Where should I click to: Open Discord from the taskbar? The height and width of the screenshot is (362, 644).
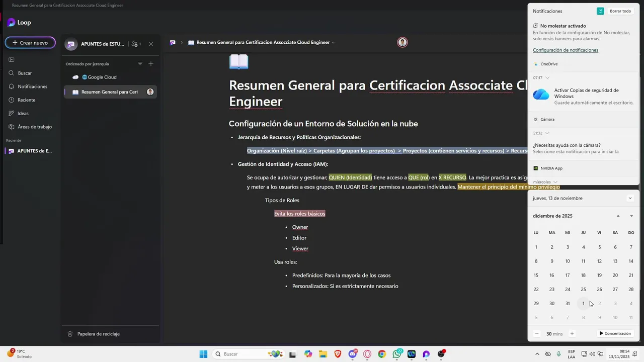[x=353, y=354]
